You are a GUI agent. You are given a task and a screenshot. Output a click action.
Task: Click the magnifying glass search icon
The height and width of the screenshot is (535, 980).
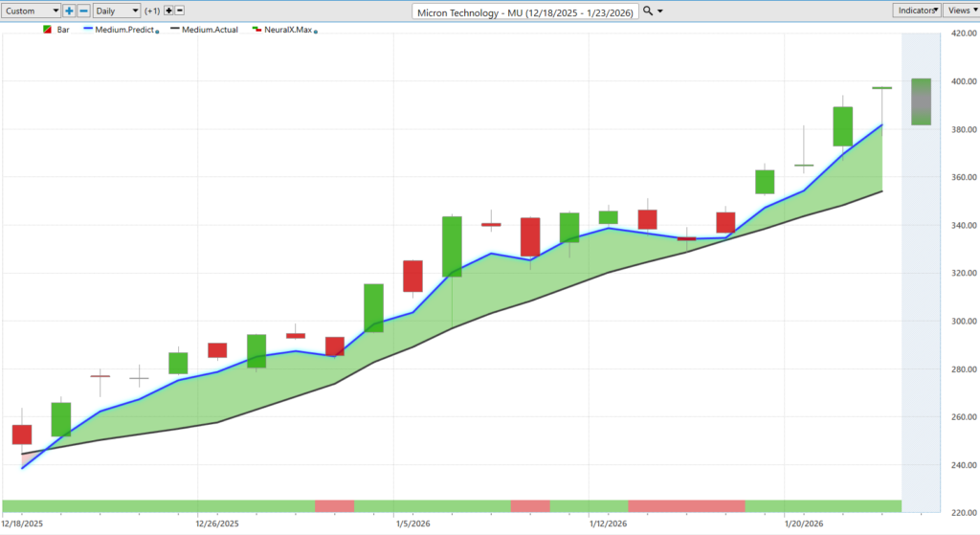coord(648,11)
